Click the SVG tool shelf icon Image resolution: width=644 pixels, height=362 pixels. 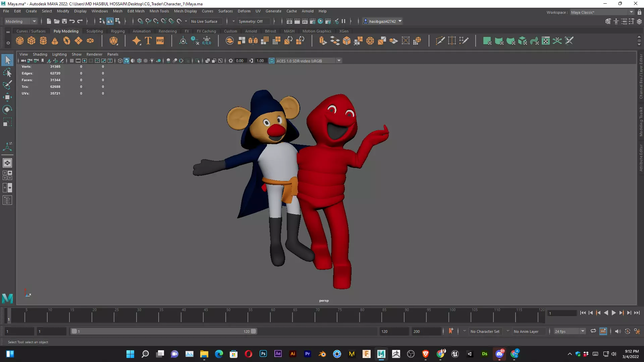pyautogui.click(x=160, y=41)
